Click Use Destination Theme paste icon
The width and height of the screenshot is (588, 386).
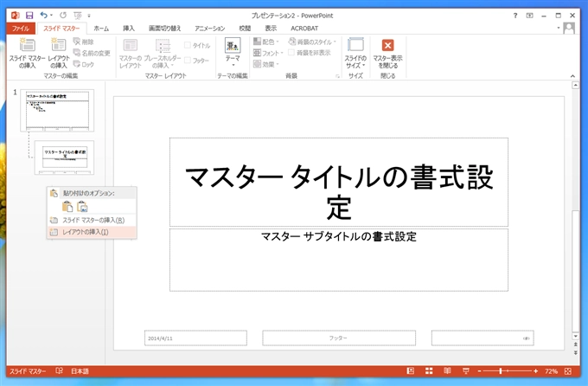coord(67,207)
